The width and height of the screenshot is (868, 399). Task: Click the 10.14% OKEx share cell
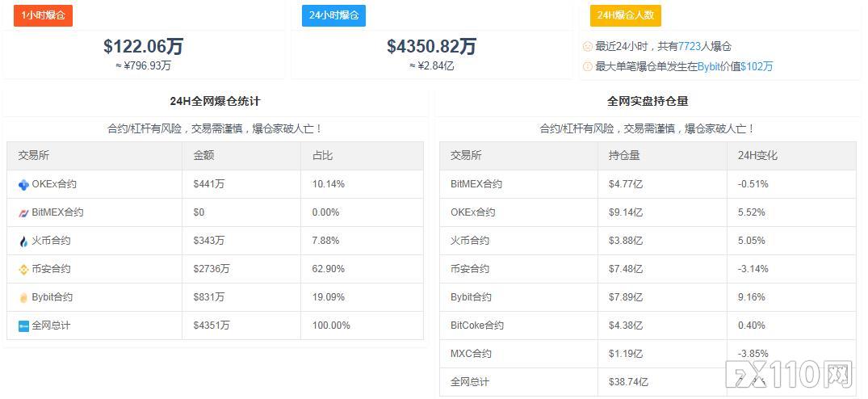pos(329,184)
